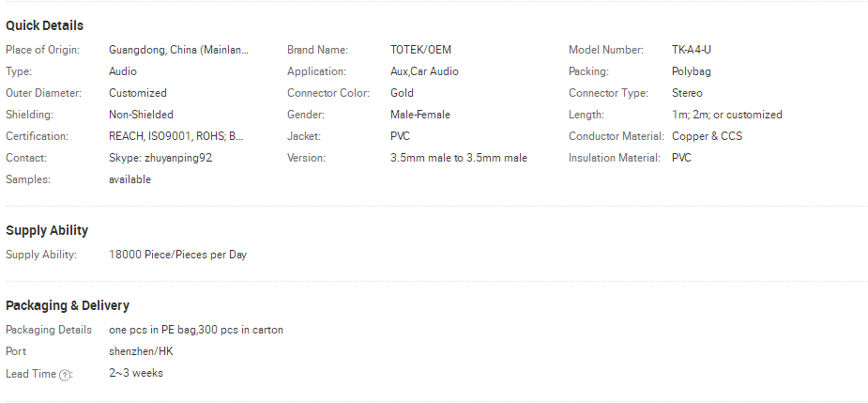Screen dimensions: 868x403
Task: Click the Supply Ability section heading
Action: coord(47,230)
